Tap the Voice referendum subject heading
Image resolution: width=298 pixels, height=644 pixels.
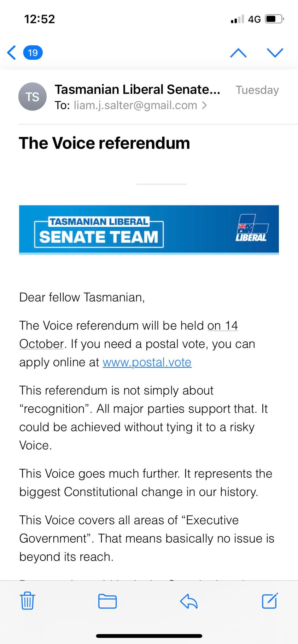104,143
